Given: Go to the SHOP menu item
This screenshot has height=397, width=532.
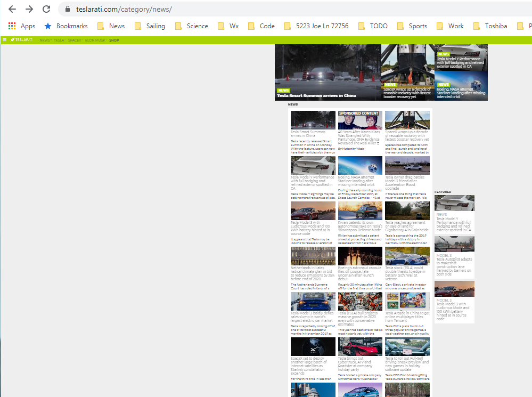Looking at the screenshot, I should pyautogui.click(x=114, y=40).
